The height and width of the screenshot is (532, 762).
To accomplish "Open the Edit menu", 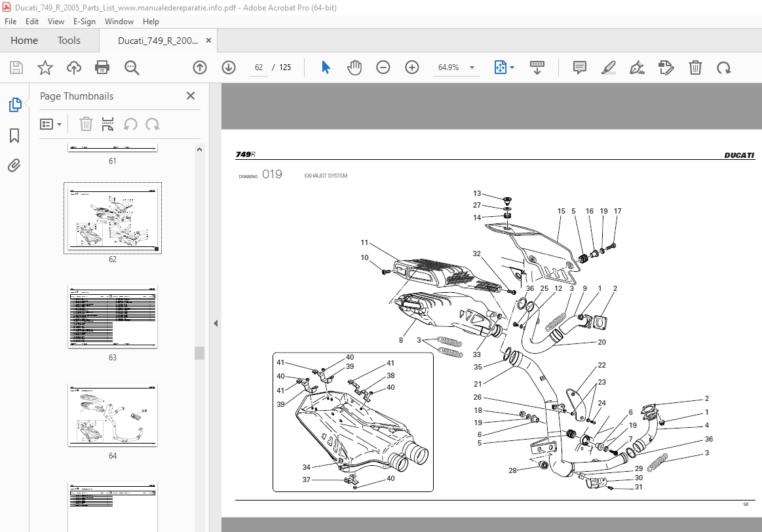I will [32, 22].
